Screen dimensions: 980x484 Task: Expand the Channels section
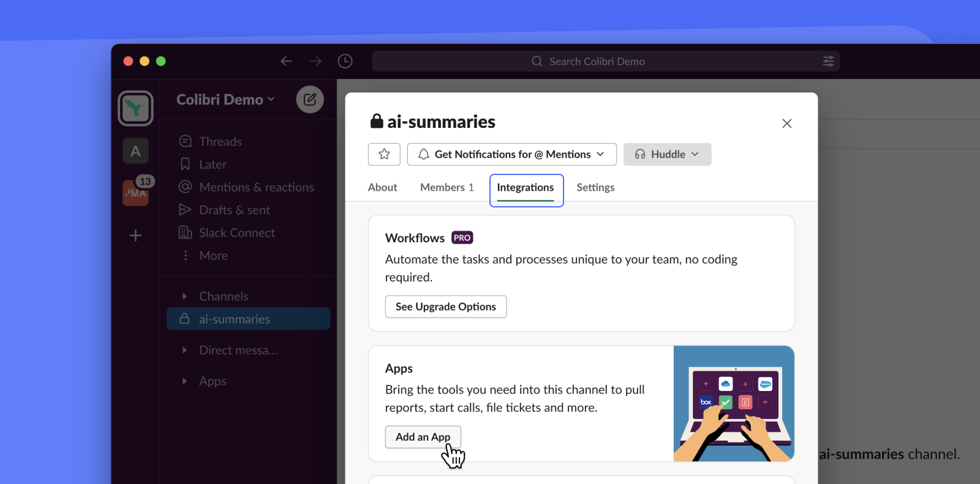coord(184,296)
